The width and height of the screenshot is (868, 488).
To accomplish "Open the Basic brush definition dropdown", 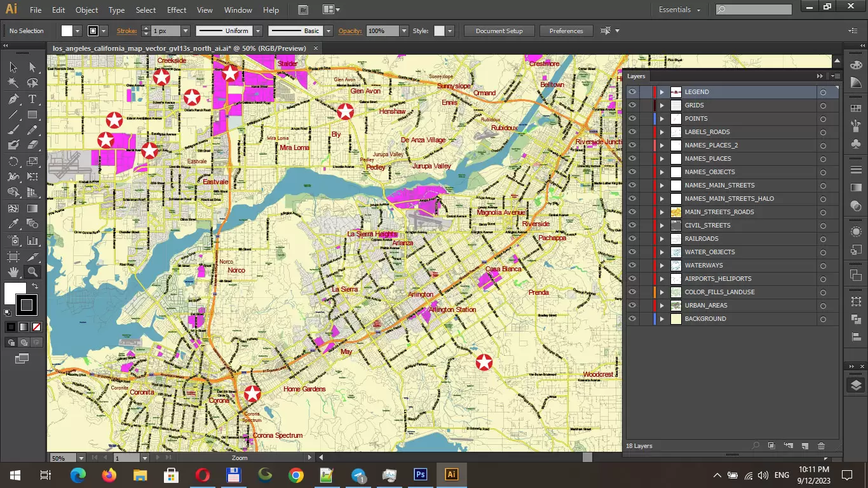I will point(329,30).
